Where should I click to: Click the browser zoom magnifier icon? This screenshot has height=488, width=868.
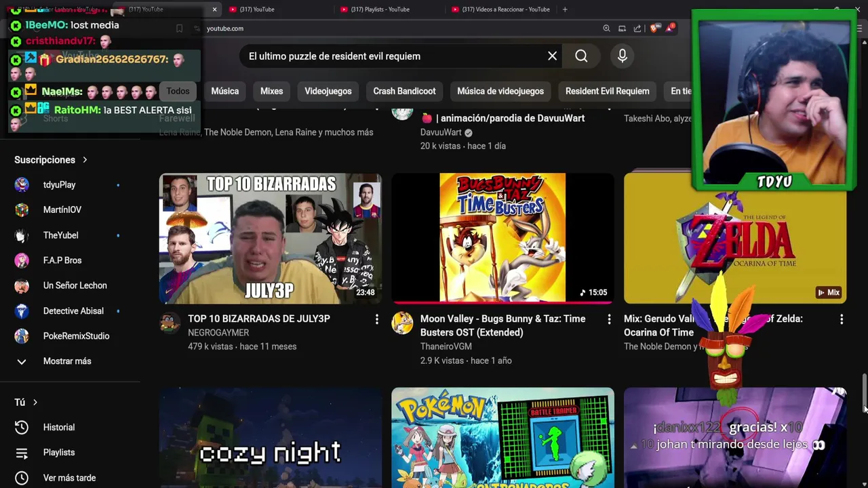[x=606, y=28]
